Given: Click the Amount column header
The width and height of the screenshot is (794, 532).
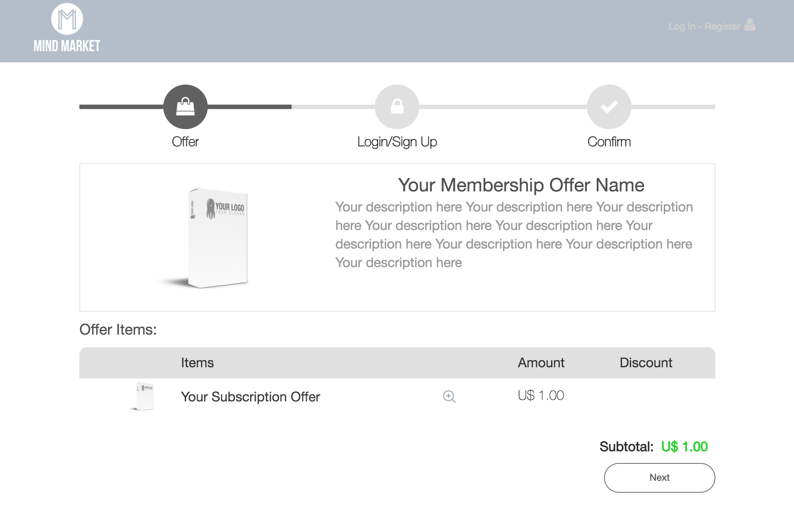Looking at the screenshot, I should pyautogui.click(x=541, y=362).
